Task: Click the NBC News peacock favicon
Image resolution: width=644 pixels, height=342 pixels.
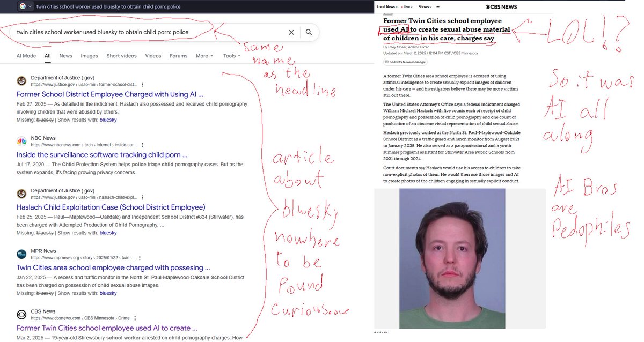Action: (21, 142)
